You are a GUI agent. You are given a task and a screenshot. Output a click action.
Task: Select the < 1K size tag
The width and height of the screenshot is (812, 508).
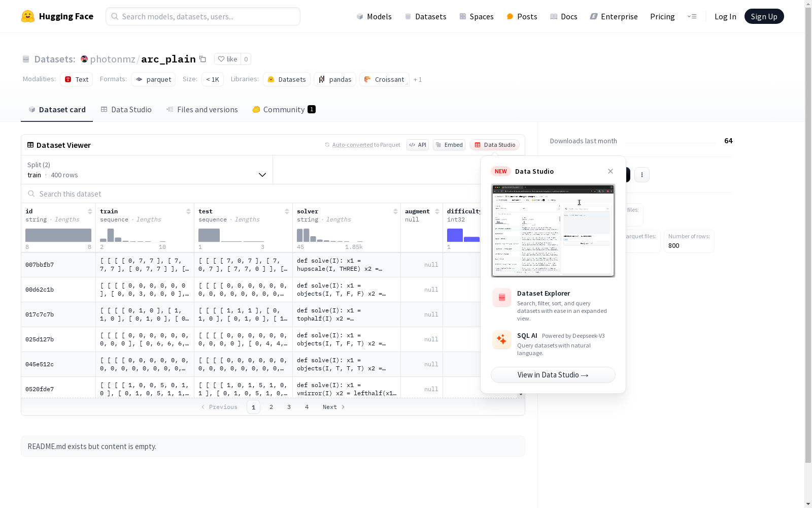tap(213, 79)
